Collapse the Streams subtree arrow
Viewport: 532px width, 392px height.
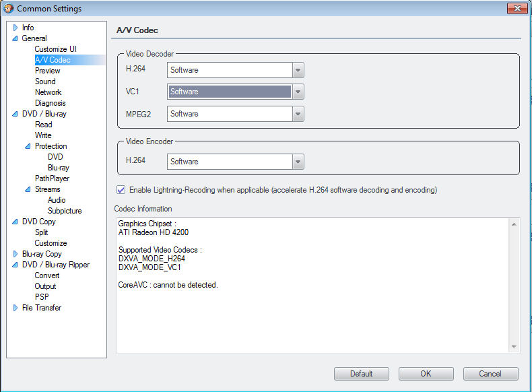(28, 190)
